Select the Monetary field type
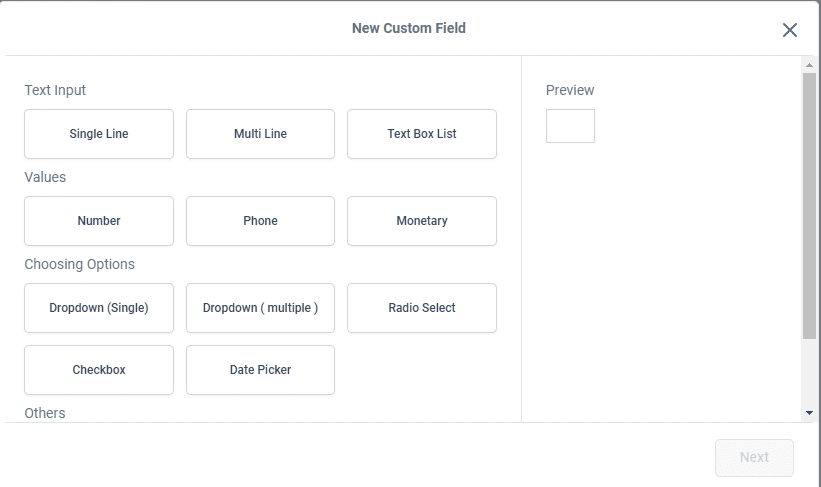 pyautogui.click(x=422, y=221)
